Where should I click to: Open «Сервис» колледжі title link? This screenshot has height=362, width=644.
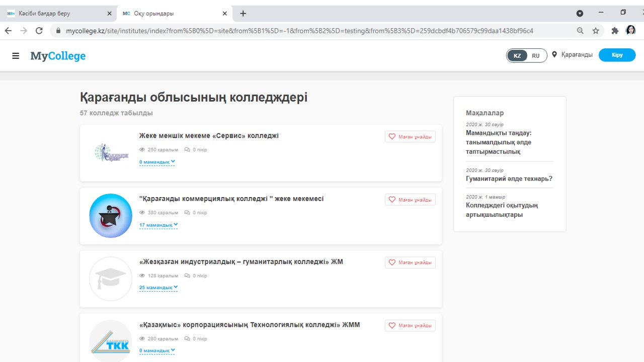[x=209, y=136]
